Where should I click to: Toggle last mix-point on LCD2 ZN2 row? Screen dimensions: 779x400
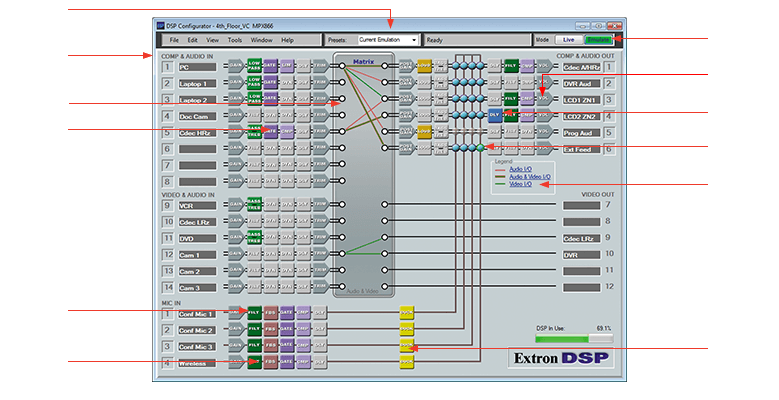pos(480,115)
